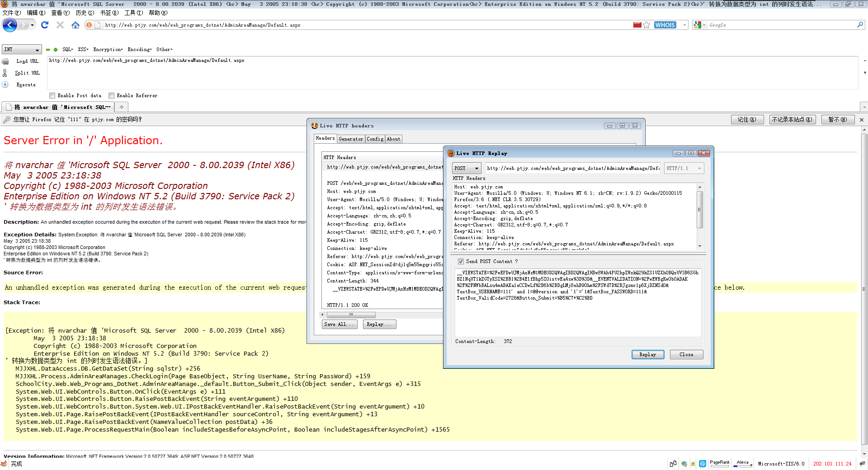The width and height of the screenshot is (868, 470).
Task: Open the tab list dropdown at tab bar end
Action: (864, 107)
